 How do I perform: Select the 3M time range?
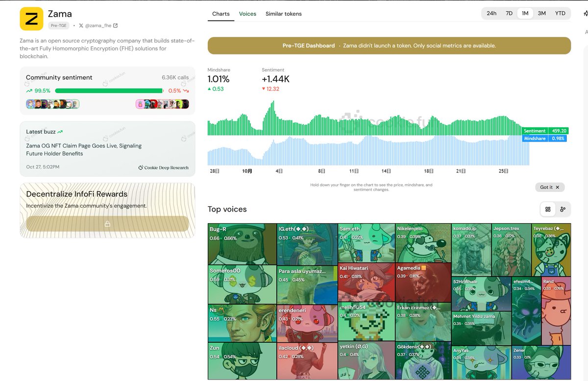541,13
